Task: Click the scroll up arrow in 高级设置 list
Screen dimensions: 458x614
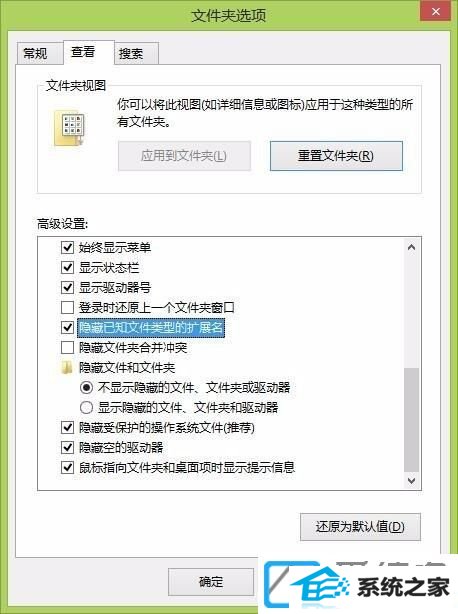Action: coord(411,247)
